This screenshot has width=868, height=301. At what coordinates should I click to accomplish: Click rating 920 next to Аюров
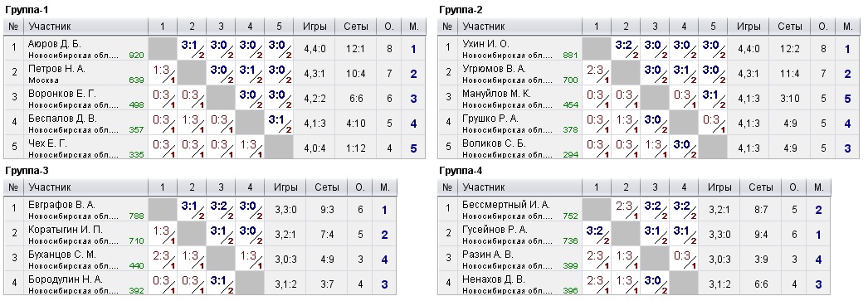click(135, 56)
